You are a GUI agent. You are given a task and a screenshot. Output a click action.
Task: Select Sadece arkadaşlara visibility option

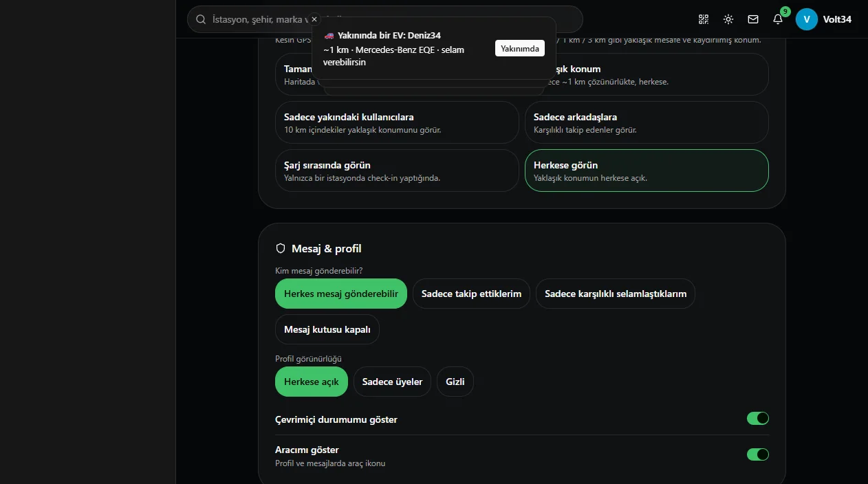coord(647,122)
